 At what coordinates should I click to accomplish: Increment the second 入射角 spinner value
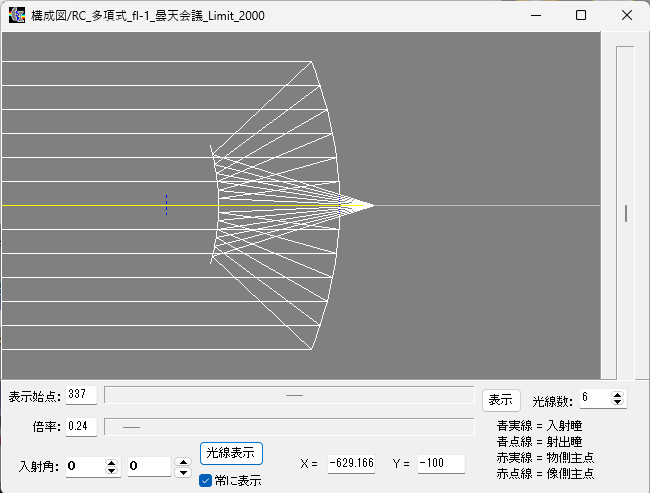[182, 462]
